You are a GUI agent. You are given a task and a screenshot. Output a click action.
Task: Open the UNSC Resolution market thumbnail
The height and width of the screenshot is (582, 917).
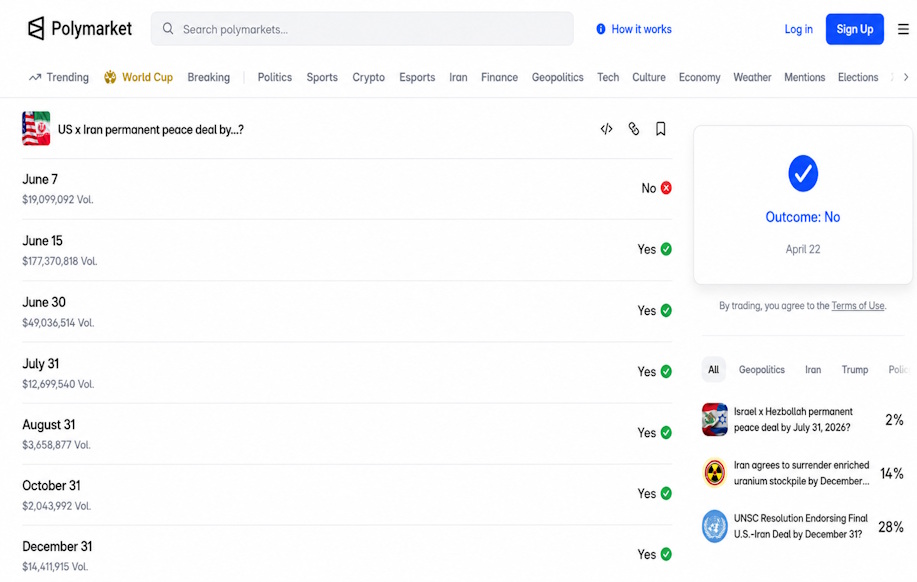[715, 526]
